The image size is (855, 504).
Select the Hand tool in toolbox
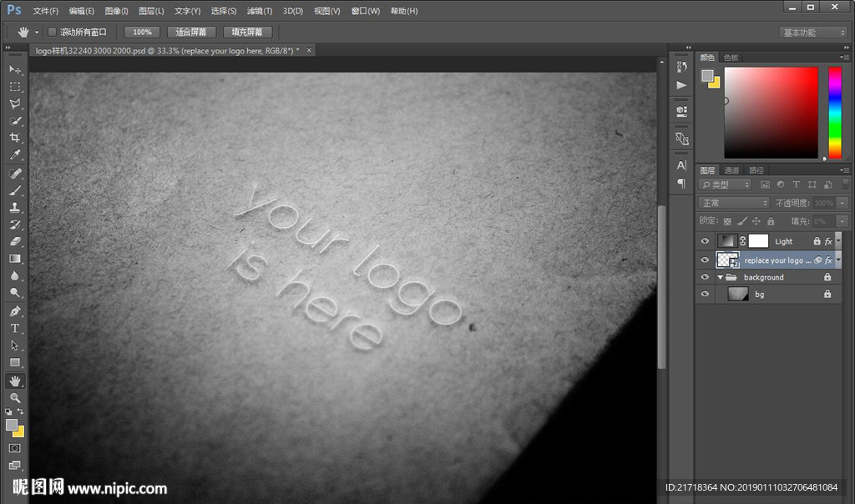pyautogui.click(x=15, y=381)
